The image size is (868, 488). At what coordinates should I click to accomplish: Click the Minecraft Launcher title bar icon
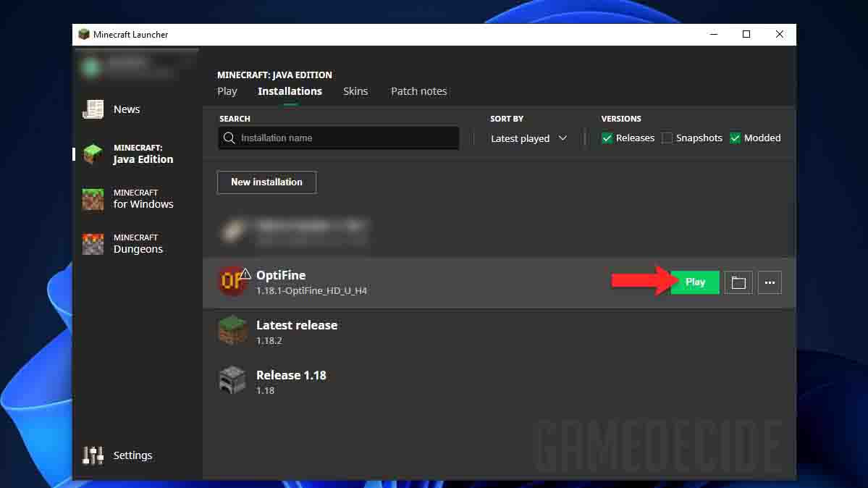pos(83,34)
